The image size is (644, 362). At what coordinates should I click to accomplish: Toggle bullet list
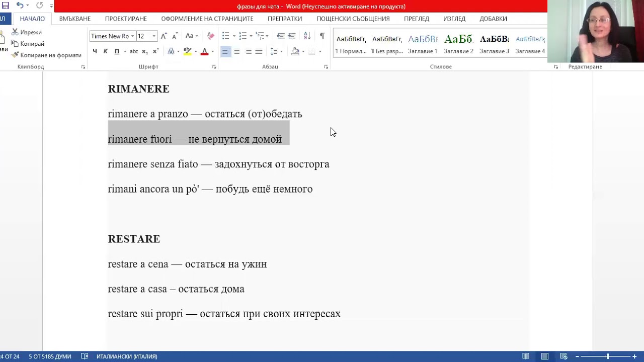tap(226, 36)
